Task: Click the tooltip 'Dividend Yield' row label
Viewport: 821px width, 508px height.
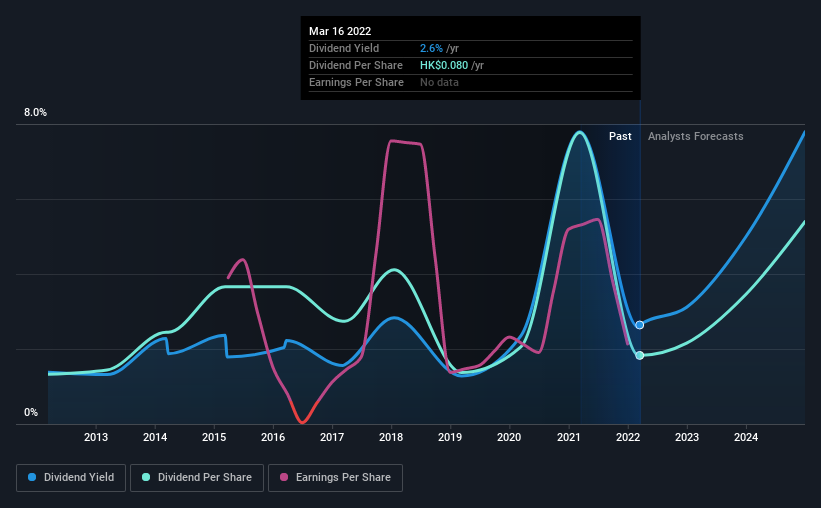Action: (x=344, y=48)
